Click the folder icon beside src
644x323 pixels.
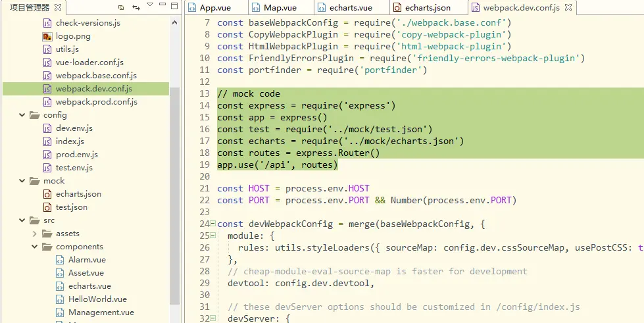pyautogui.click(x=35, y=220)
